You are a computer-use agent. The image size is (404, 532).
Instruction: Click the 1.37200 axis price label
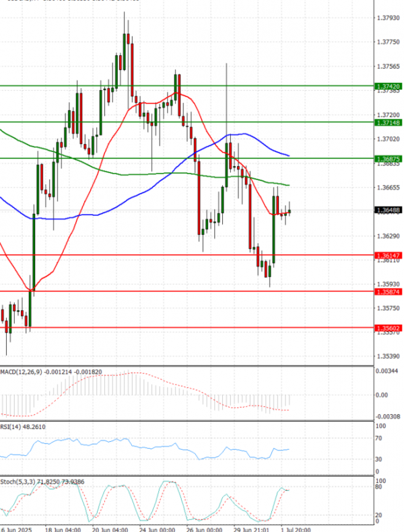(x=389, y=115)
